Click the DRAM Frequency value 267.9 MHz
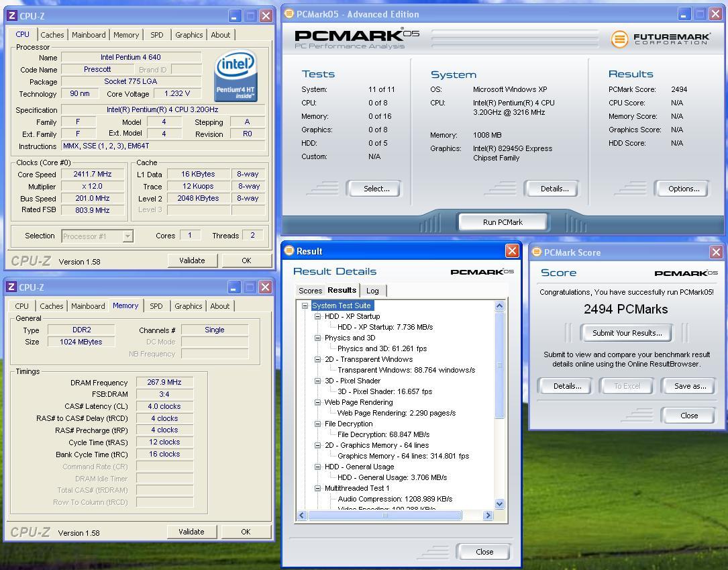This screenshot has height=570, width=728. coord(164,382)
